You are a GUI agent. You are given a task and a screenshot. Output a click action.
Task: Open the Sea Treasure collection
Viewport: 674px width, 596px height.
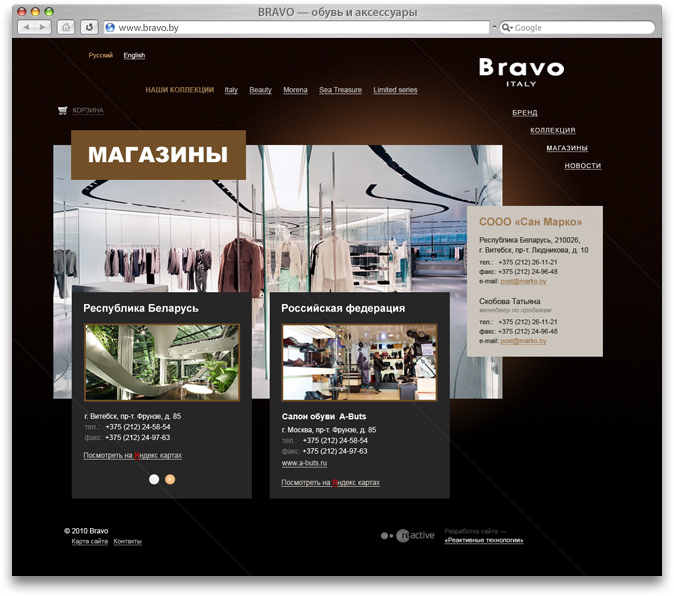coord(340,90)
